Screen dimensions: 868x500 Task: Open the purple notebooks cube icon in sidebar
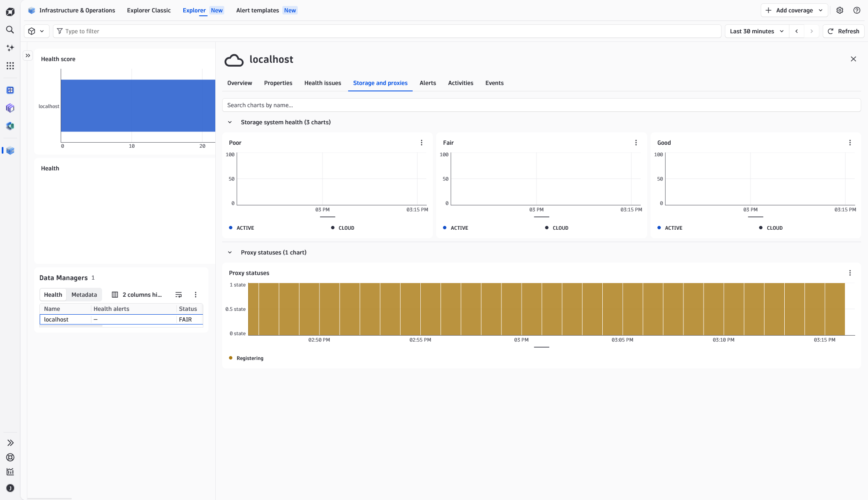pos(10,108)
